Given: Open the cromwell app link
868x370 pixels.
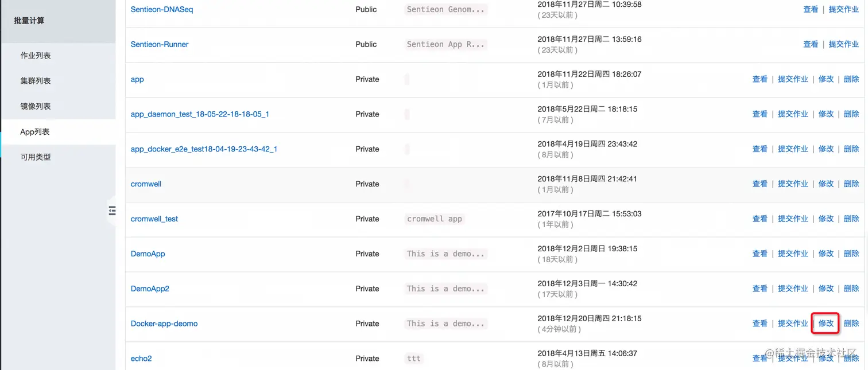Looking at the screenshot, I should tap(146, 184).
